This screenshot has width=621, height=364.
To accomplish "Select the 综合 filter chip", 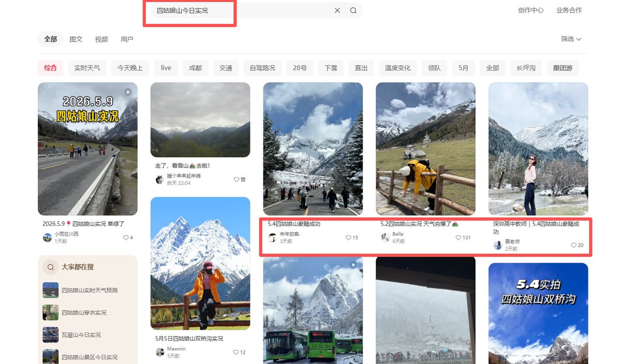I will point(51,68).
